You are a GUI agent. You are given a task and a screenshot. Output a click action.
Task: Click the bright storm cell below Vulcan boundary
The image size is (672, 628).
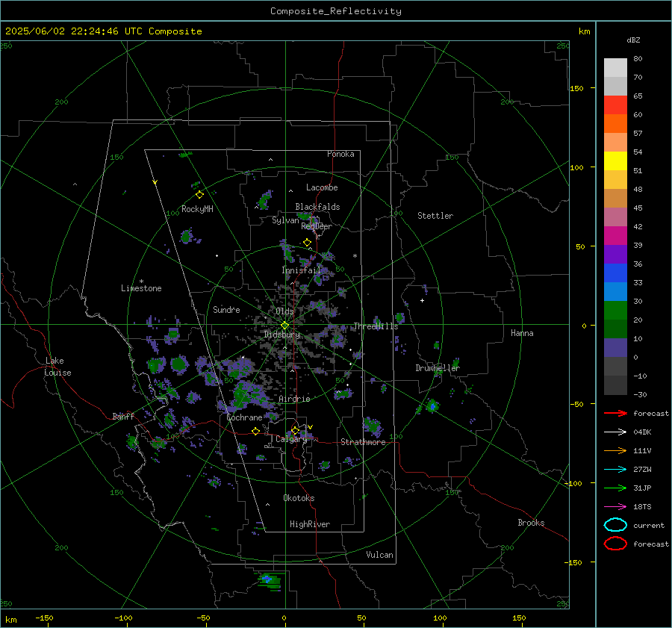[x=269, y=580]
